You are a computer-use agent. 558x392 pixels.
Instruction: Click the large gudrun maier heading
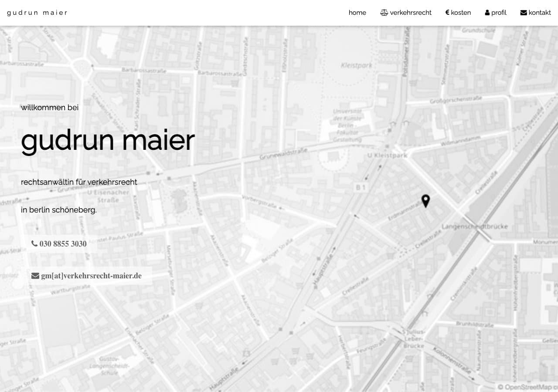click(x=108, y=140)
